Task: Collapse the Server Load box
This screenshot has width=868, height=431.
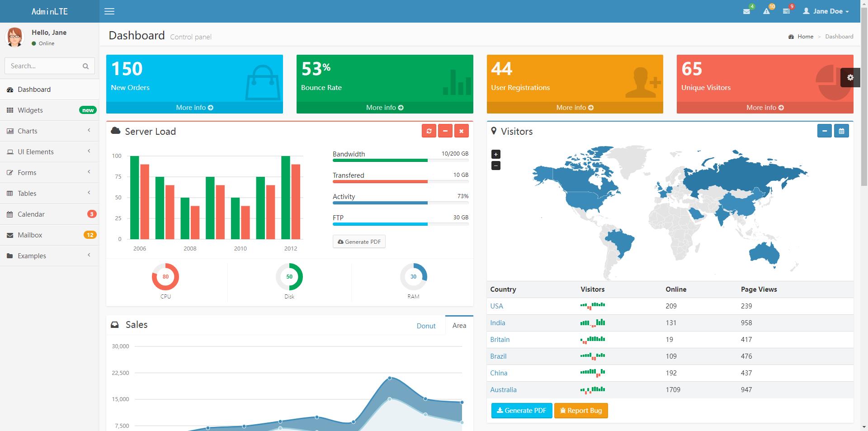Action: point(445,131)
